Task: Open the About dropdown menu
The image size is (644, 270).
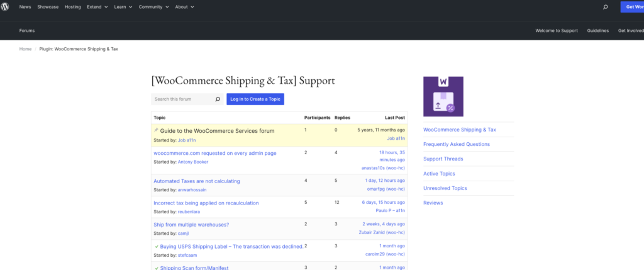Action: point(184,7)
